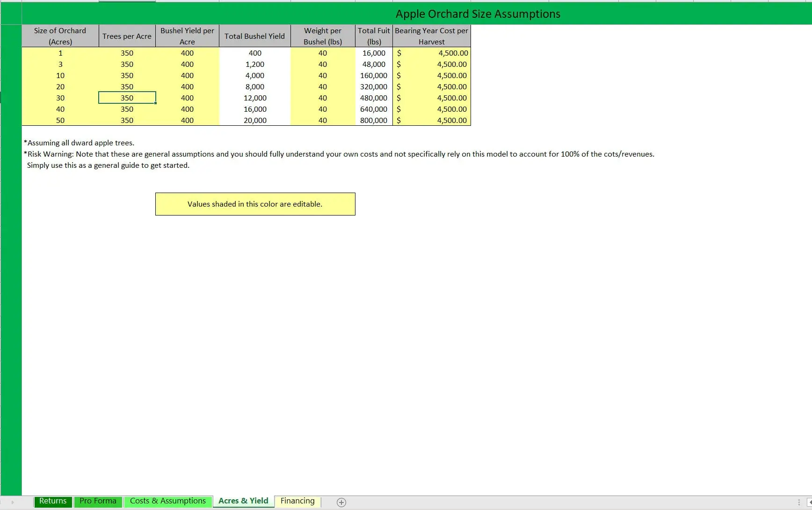Click the Apple Orchard Size Assumptions title
Screen dimensions: 812x510
478,14
